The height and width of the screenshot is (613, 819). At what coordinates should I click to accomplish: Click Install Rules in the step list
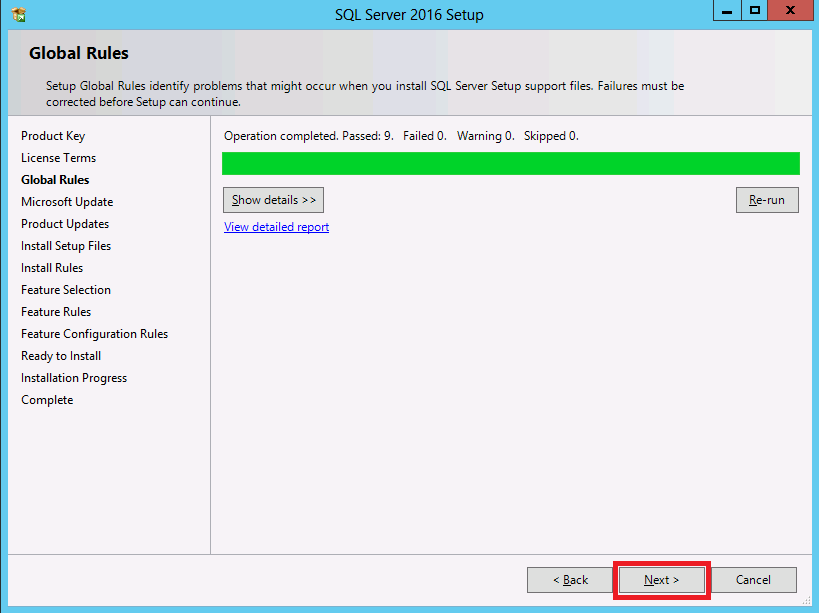click(52, 268)
